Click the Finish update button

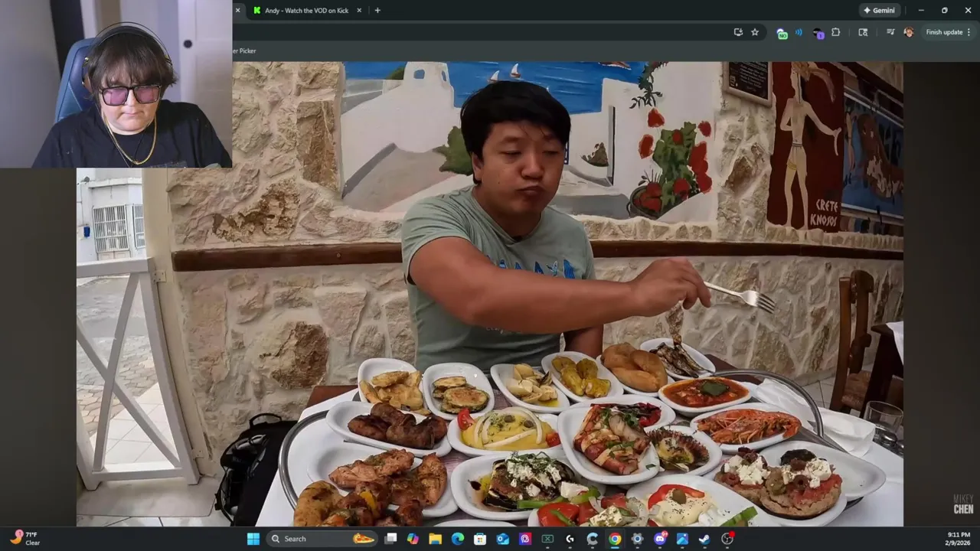point(944,32)
